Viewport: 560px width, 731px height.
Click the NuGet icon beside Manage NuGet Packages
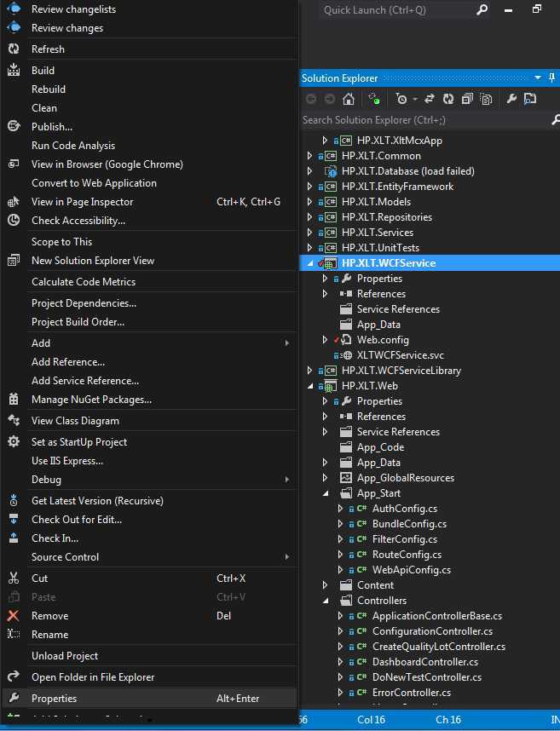click(x=14, y=399)
